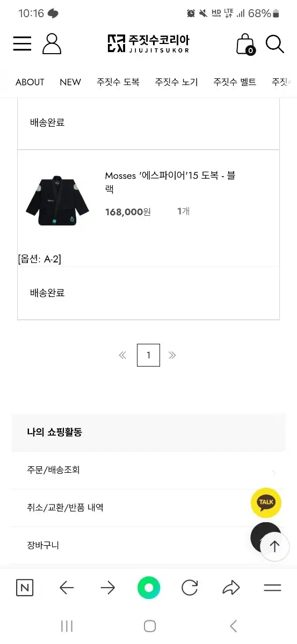Viewport: 297px width, 644px height.
Task: Go to previous page double chevron
Action: click(122, 355)
